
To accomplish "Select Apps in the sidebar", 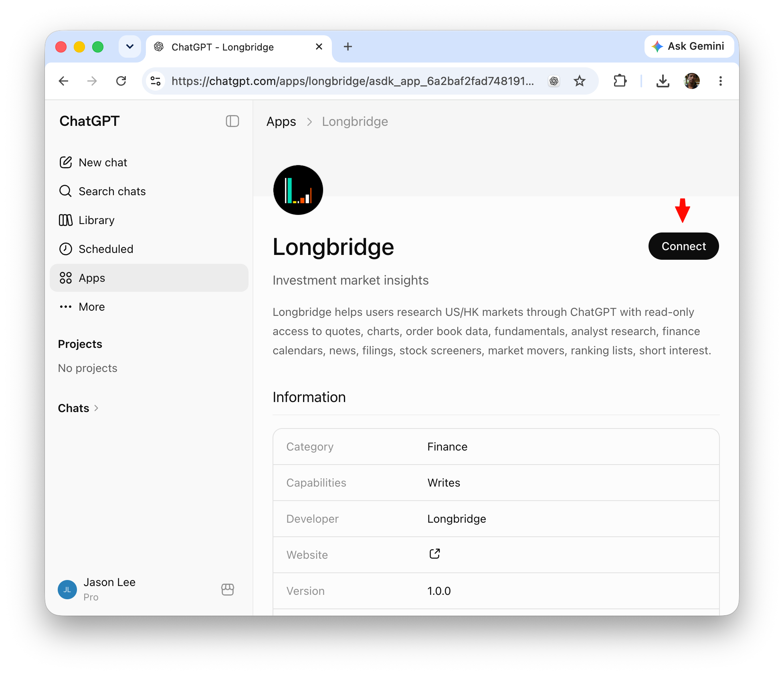I will coord(149,278).
